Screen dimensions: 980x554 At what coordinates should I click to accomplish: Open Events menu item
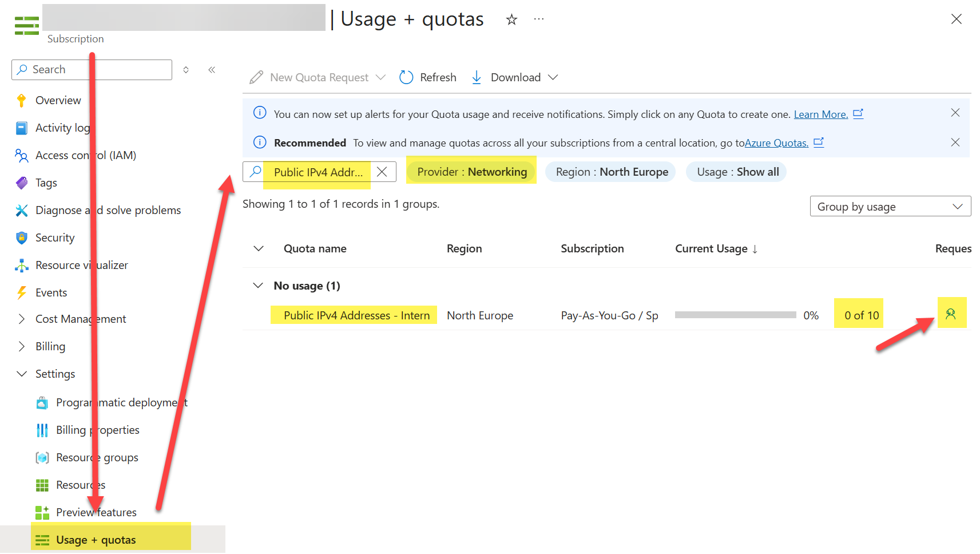click(51, 293)
